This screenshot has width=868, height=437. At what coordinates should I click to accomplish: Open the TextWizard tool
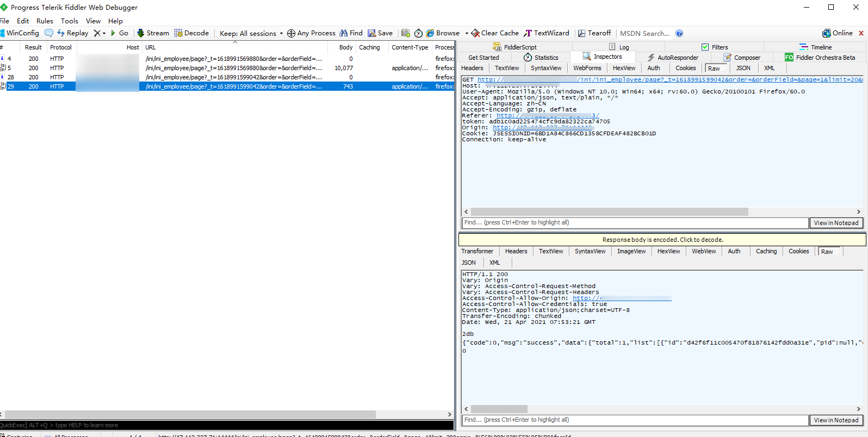(547, 33)
